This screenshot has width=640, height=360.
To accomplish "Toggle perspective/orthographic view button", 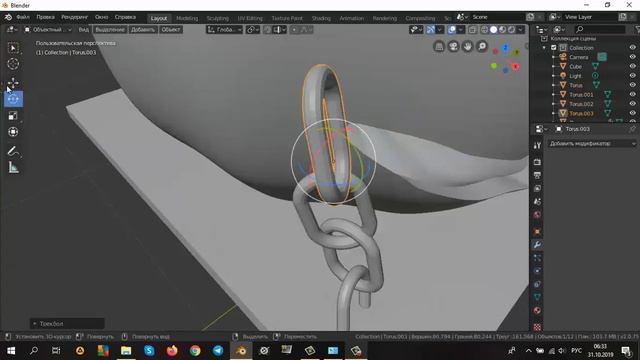I will (439, 47).
